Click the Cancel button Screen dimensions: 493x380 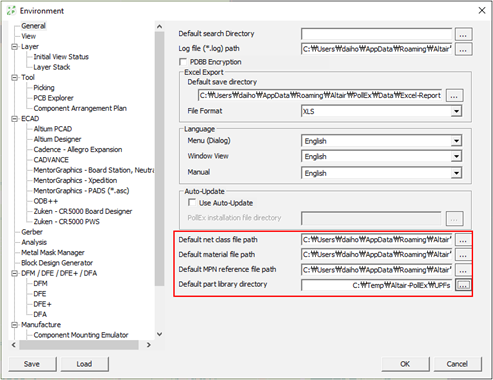pyautogui.click(x=457, y=364)
